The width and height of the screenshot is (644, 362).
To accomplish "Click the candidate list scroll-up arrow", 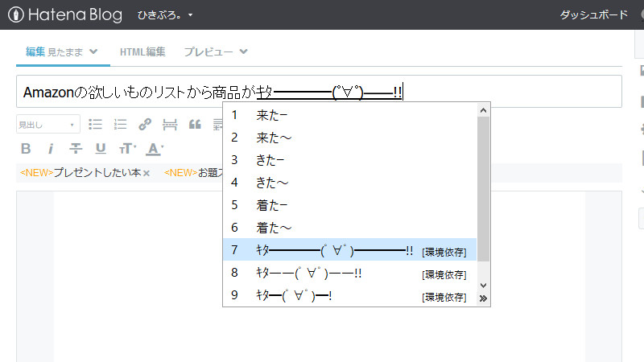I will coord(483,110).
